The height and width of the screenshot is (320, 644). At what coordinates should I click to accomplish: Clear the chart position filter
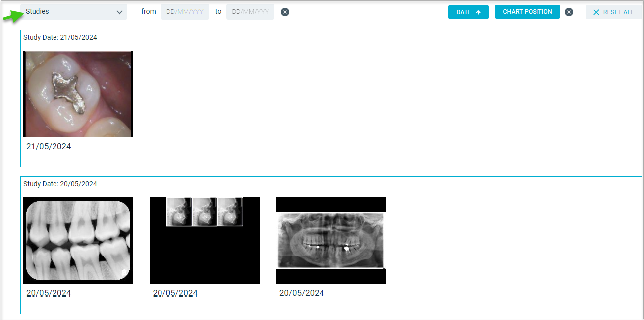[x=569, y=12]
